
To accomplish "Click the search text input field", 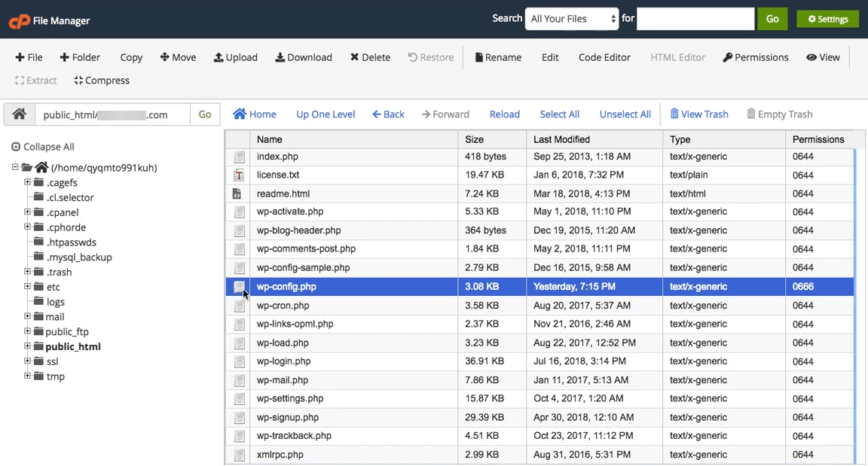I will click(x=695, y=19).
